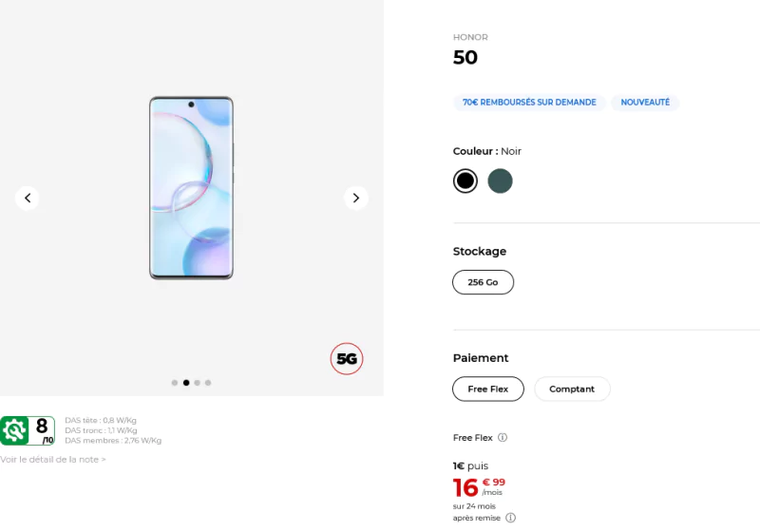Image resolution: width=760 pixels, height=532 pixels.
Task: Choose the Free Flex payment option
Action: click(x=488, y=389)
